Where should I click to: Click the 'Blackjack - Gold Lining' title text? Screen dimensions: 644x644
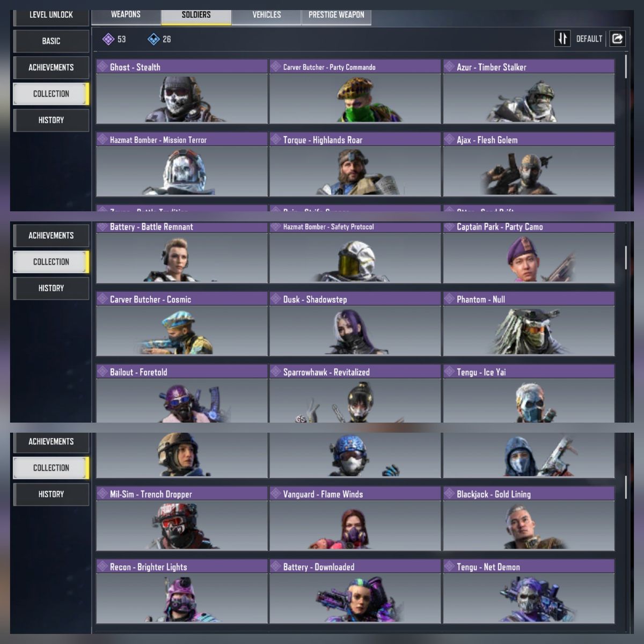coord(494,494)
